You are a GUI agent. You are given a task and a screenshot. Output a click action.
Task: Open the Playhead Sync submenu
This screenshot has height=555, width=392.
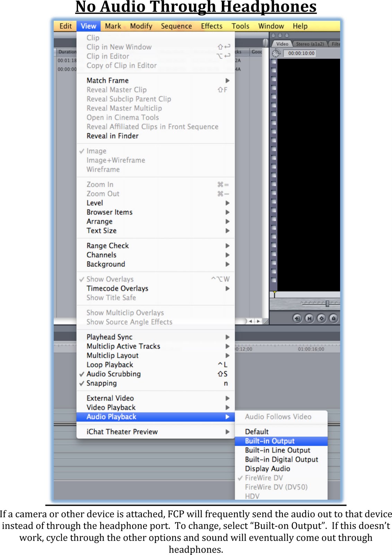[x=155, y=337]
